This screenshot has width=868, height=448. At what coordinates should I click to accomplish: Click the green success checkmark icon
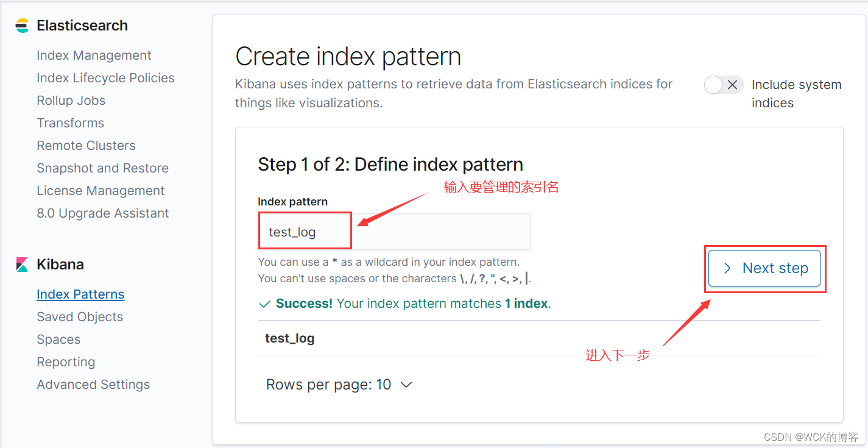click(264, 304)
